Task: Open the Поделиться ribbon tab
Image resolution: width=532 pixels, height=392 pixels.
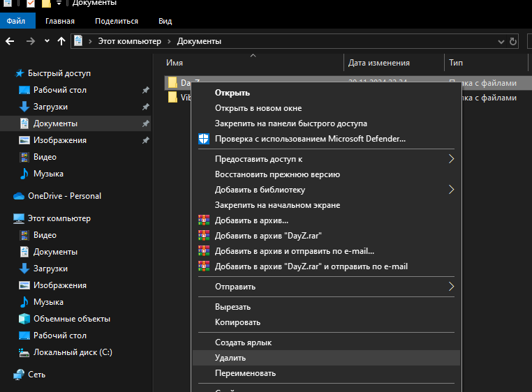Action: click(117, 21)
